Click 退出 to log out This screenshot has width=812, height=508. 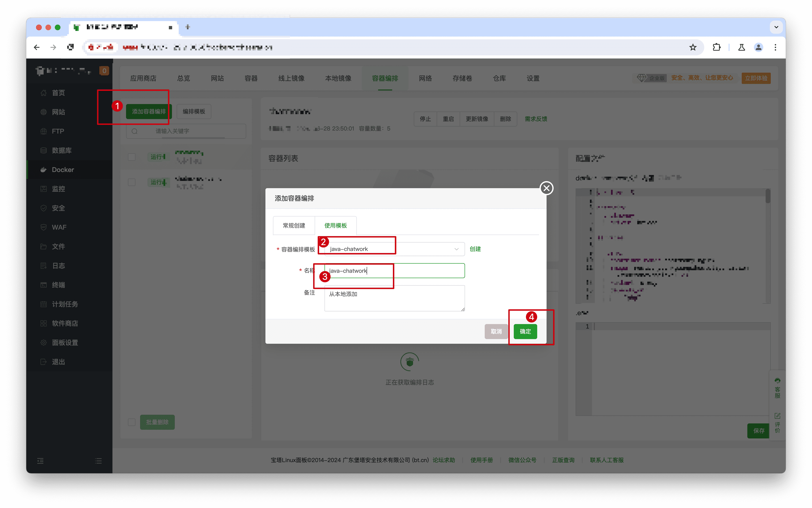click(70, 362)
